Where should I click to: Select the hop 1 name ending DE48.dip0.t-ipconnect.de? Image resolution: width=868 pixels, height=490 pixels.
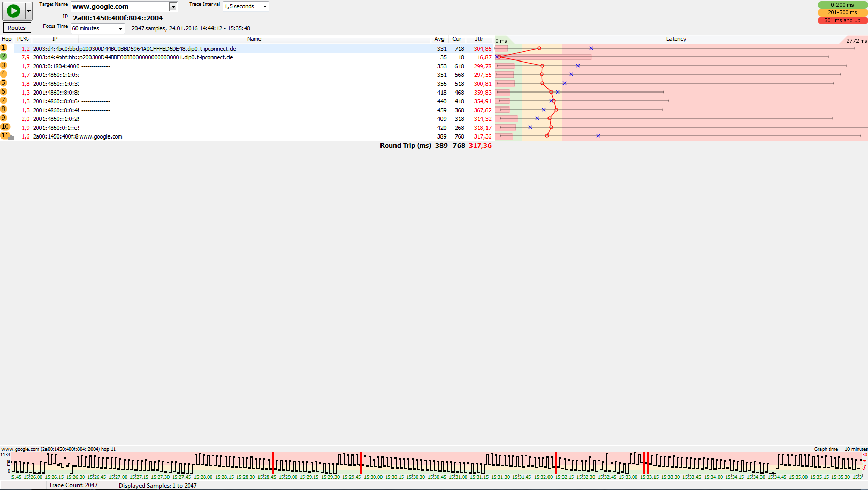pyautogui.click(x=158, y=49)
